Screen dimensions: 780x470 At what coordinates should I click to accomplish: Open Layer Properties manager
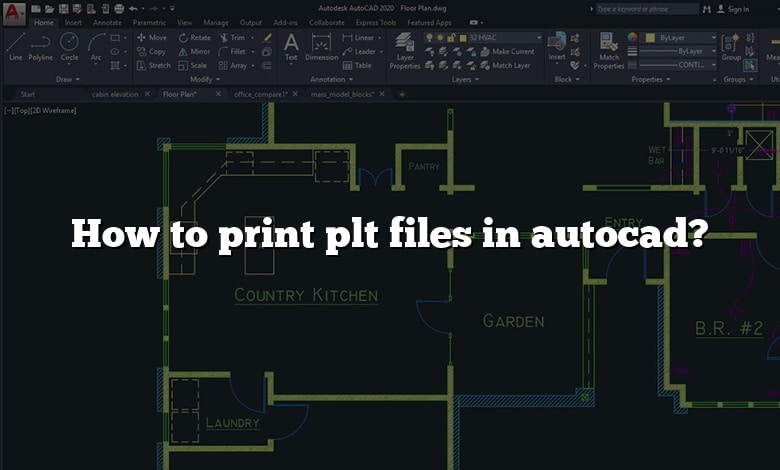(404, 51)
